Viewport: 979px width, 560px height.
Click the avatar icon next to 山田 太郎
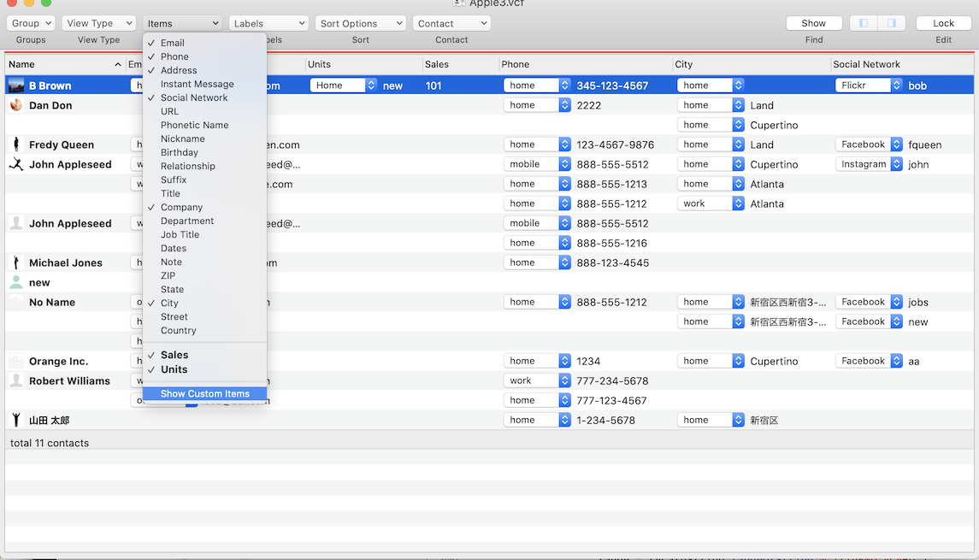pos(16,420)
